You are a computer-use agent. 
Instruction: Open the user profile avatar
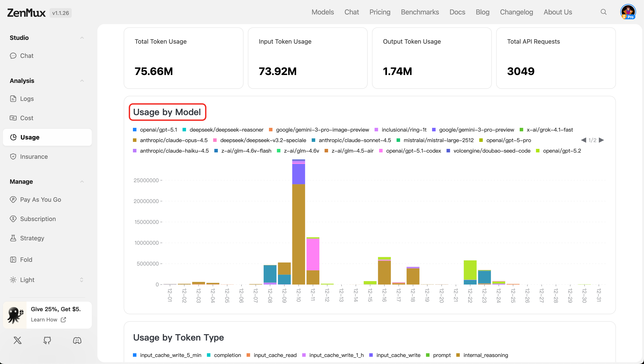[x=628, y=12]
